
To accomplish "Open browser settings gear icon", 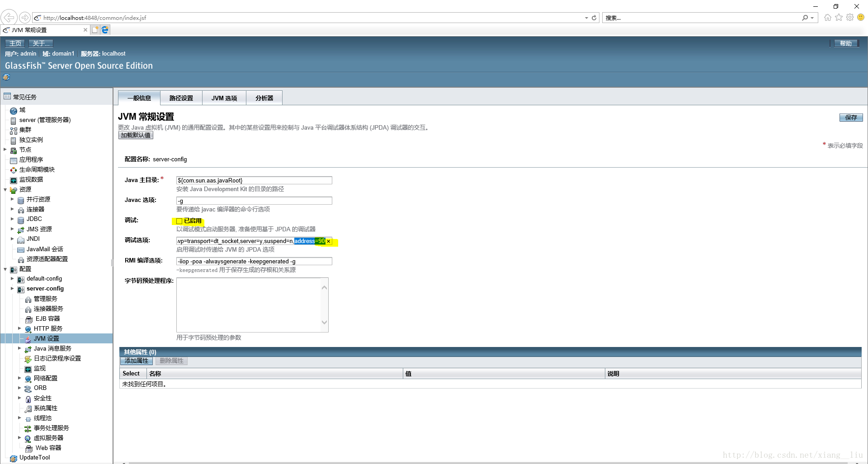I will (x=850, y=18).
